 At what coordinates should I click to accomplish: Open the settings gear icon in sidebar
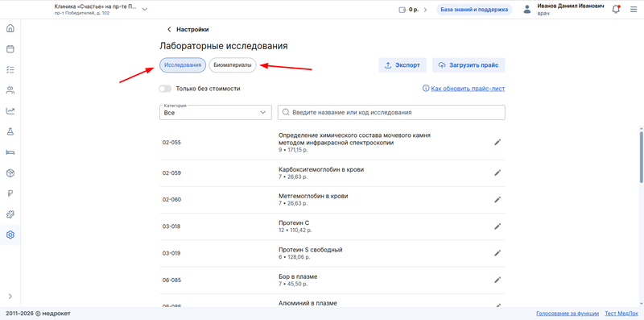pos(10,235)
